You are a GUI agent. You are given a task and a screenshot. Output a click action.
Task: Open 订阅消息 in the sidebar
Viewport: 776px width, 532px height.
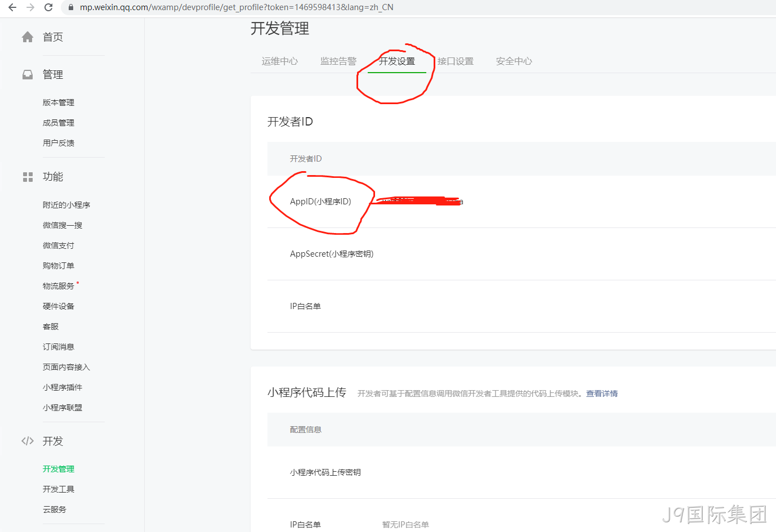point(59,347)
